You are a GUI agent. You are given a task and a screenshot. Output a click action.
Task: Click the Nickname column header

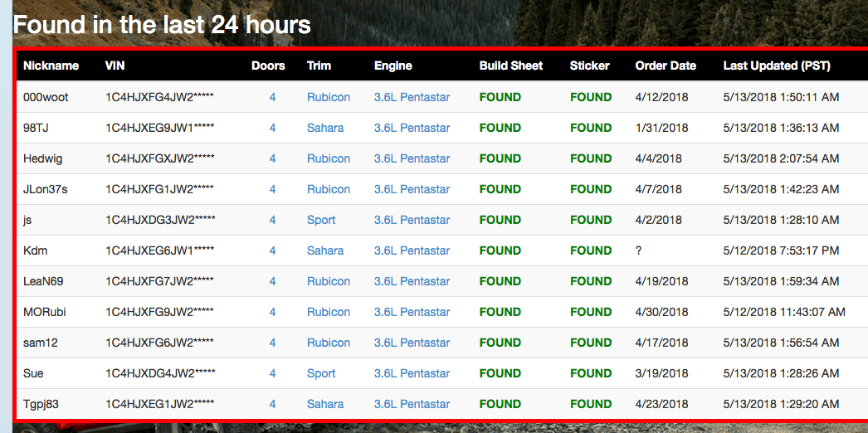click(x=51, y=66)
